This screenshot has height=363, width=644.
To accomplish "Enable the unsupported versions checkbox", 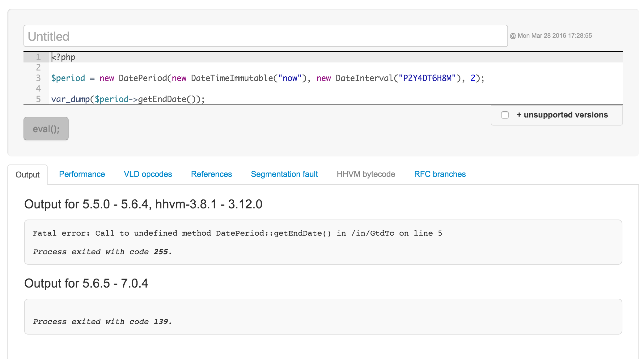I will (x=505, y=115).
